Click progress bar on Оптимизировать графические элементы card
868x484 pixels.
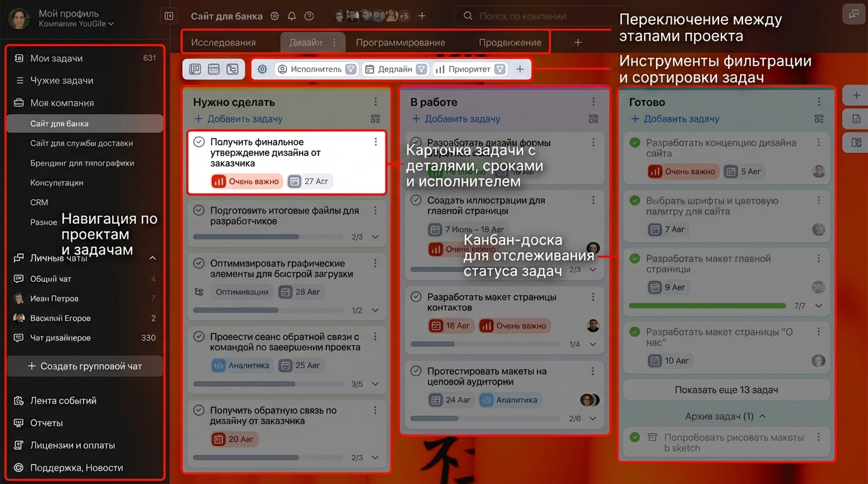[269, 310]
